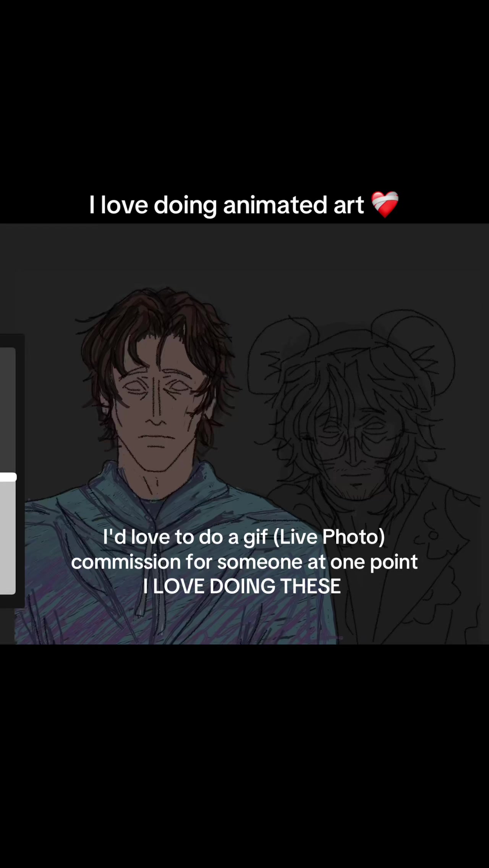This screenshot has height=868, width=489.
Task: Click the light gray filled part of the sidebar slider
Action: pyautogui.click(x=8, y=537)
